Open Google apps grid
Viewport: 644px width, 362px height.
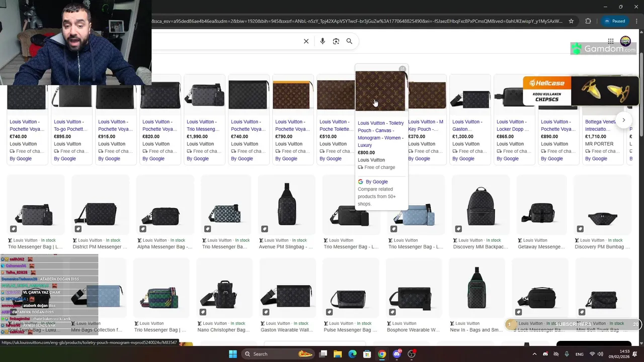coord(610,41)
